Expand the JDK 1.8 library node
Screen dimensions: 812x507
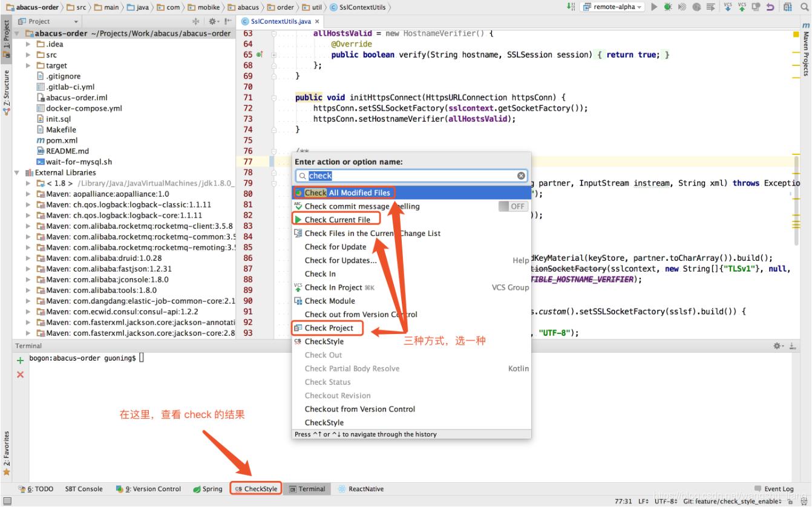pyautogui.click(x=28, y=183)
